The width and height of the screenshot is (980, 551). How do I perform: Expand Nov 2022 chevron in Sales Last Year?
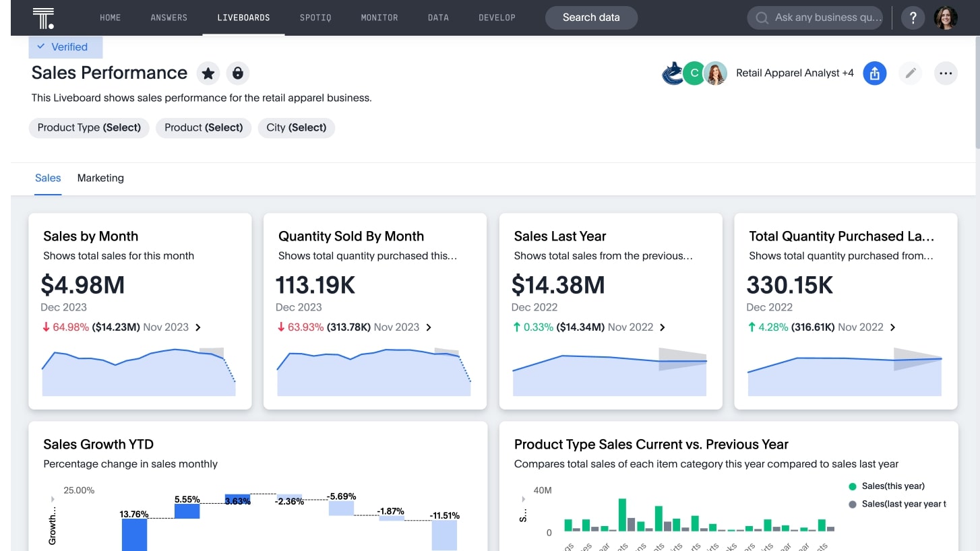tap(663, 327)
